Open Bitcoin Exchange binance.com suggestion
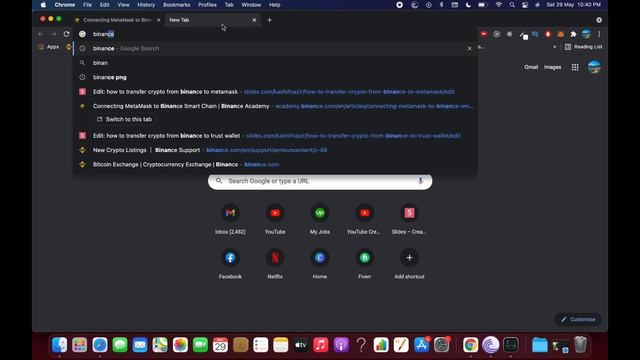The width and height of the screenshot is (640, 360). [x=275, y=164]
